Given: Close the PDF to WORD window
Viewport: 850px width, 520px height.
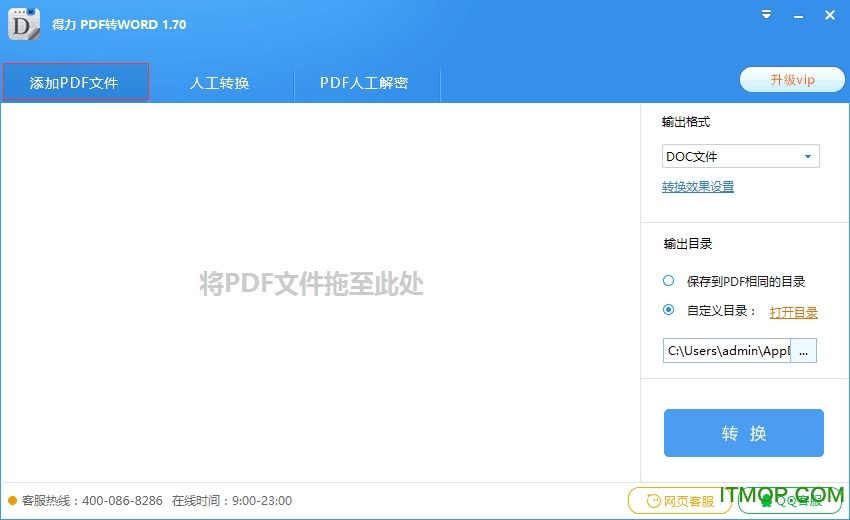Looking at the screenshot, I should click(x=829, y=15).
